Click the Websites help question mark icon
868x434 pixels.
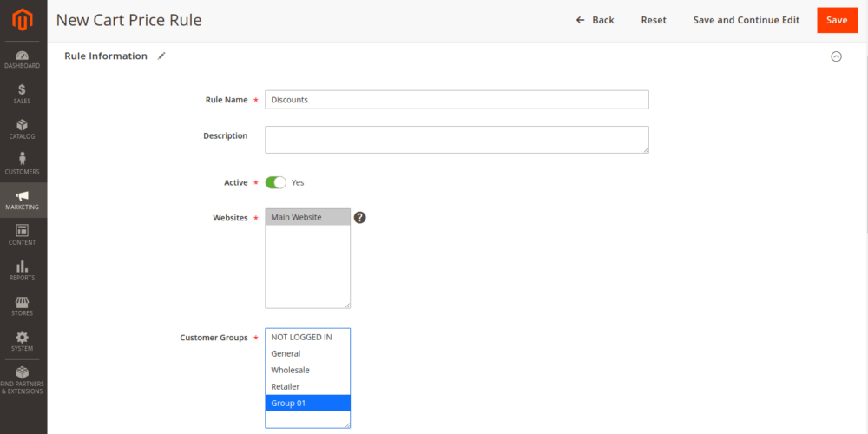pyautogui.click(x=359, y=217)
